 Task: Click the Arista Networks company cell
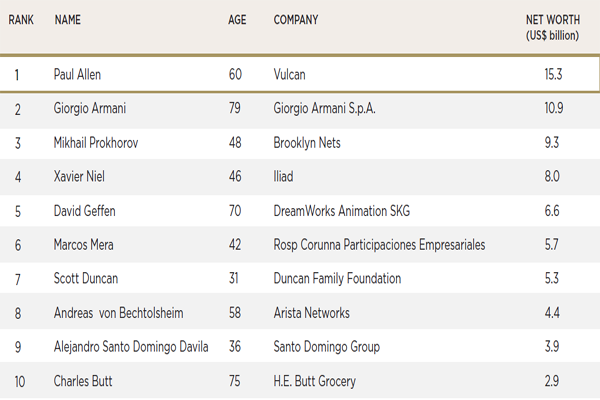312,313
